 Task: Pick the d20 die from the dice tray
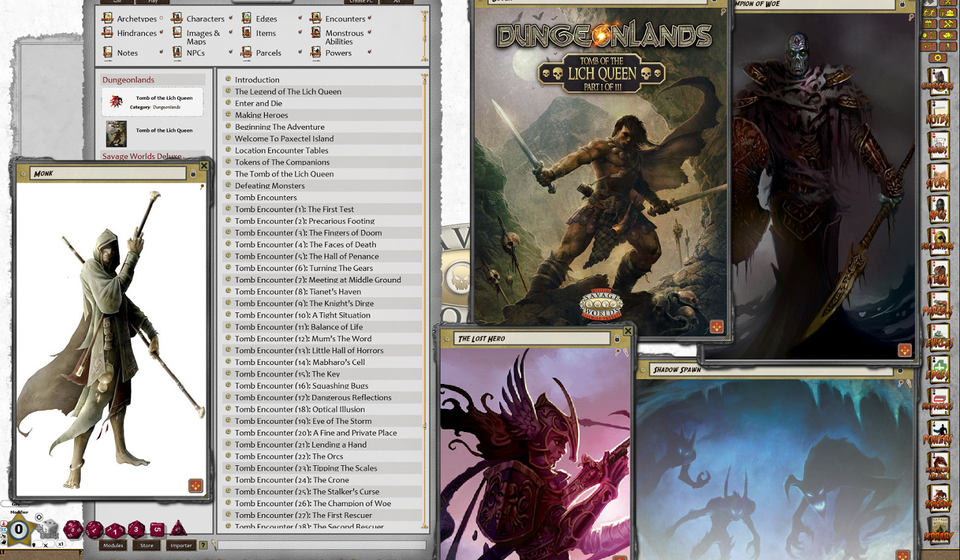[x=73, y=529]
